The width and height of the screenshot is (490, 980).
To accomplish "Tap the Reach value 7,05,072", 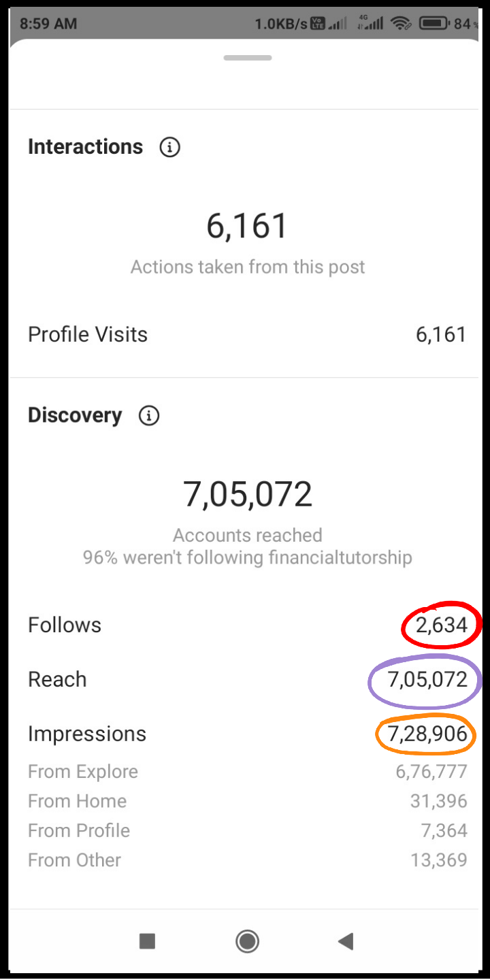I will pos(427,680).
